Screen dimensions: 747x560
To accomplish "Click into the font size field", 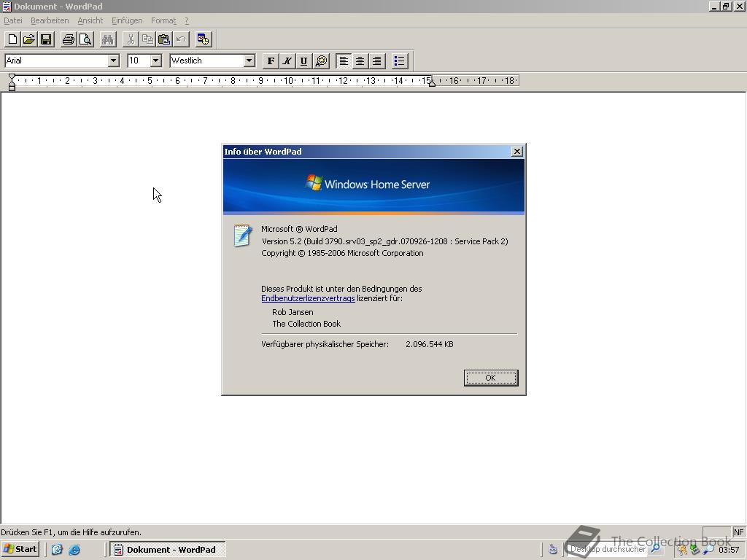I will [x=139, y=61].
